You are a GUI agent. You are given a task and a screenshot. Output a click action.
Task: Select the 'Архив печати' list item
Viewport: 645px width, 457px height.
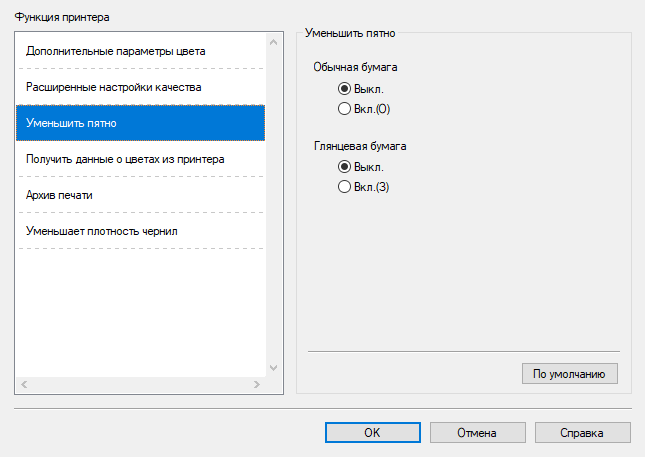pos(60,195)
